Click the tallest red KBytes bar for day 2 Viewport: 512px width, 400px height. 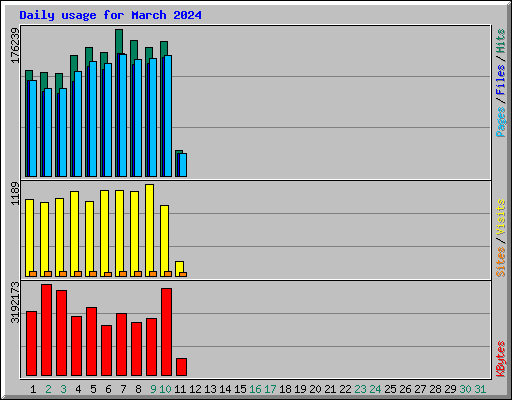pos(47,330)
